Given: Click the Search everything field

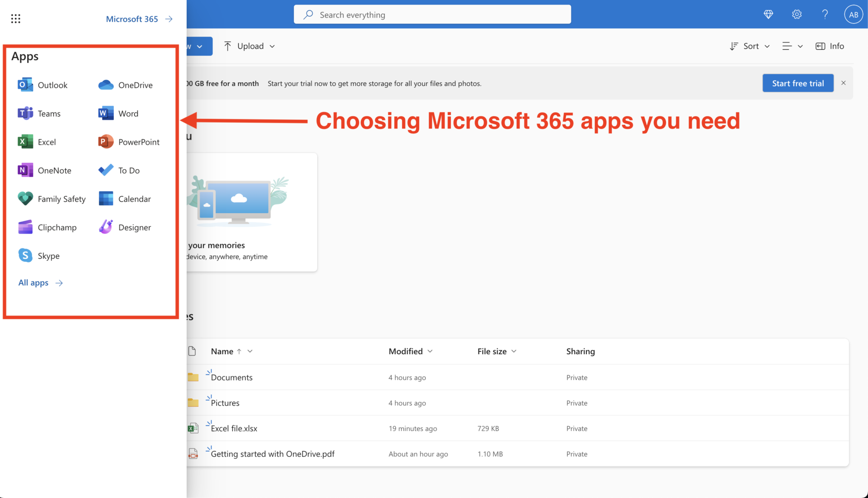Looking at the screenshot, I should coord(432,14).
